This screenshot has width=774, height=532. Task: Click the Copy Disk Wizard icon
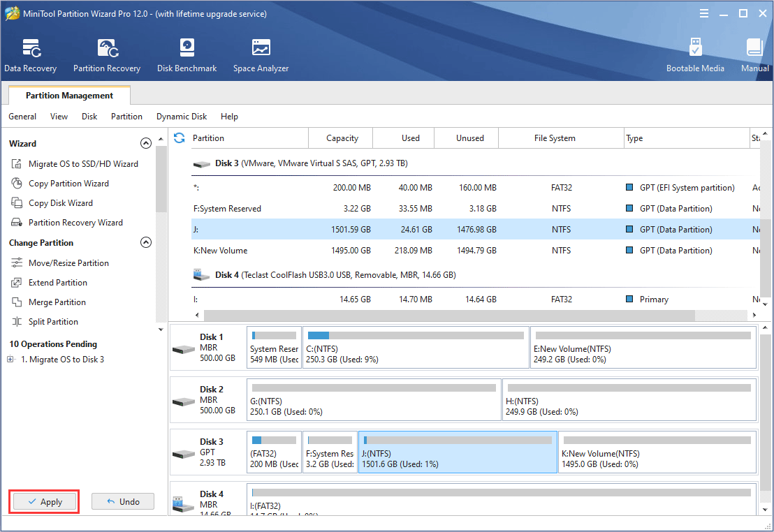[17, 203]
